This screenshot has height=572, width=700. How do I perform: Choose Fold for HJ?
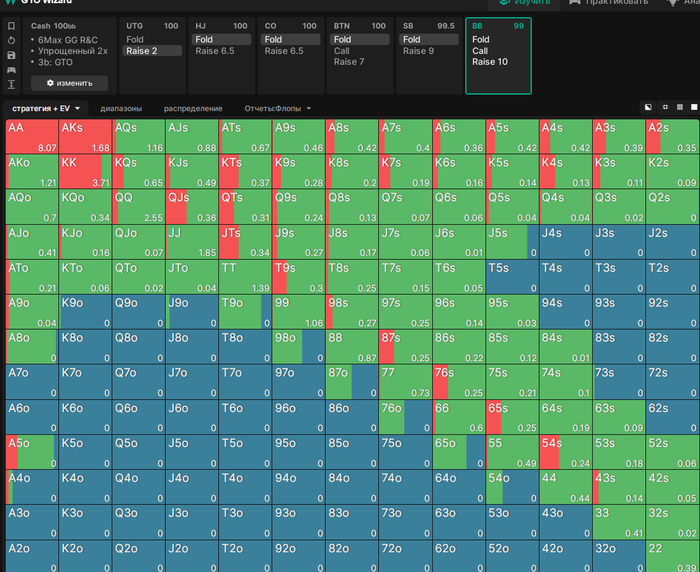[x=221, y=40]
